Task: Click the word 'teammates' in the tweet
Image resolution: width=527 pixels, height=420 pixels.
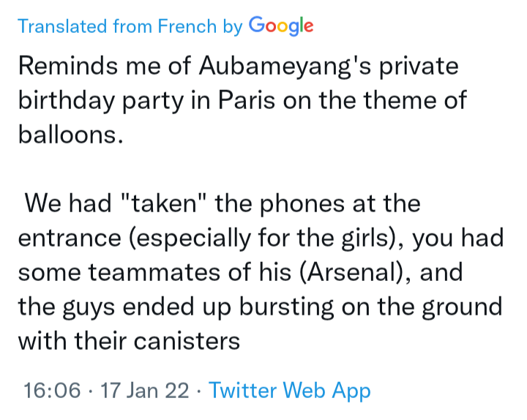Action: [154, 271]
